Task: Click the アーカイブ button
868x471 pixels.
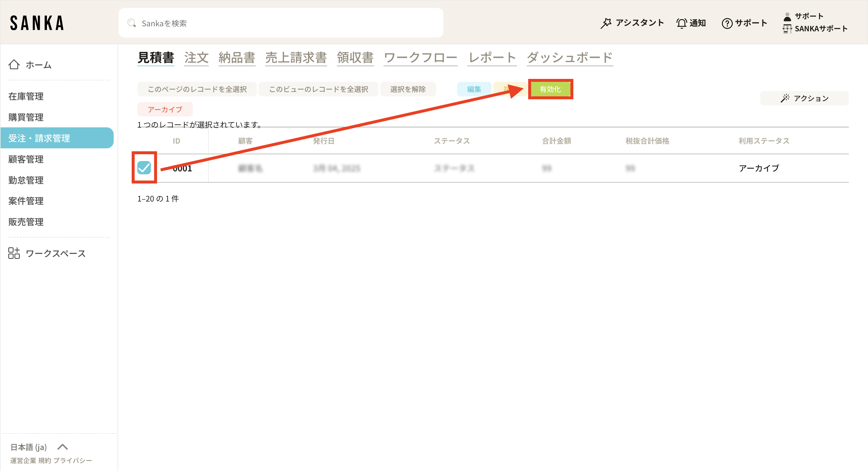Action: 165,109
